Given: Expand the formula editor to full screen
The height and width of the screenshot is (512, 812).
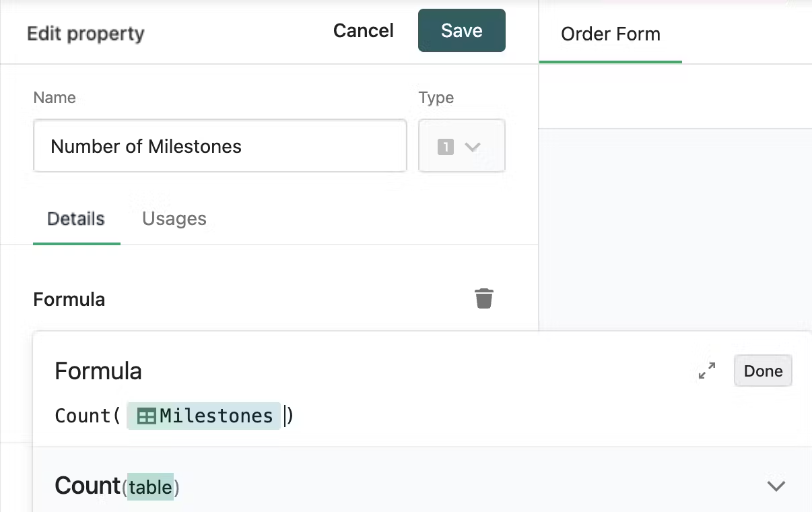Looking at the screenshot, I should (707, 371).
